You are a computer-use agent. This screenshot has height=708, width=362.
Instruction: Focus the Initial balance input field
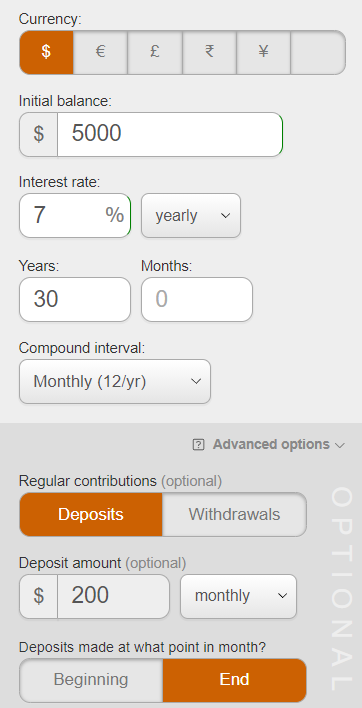[170, 135]
